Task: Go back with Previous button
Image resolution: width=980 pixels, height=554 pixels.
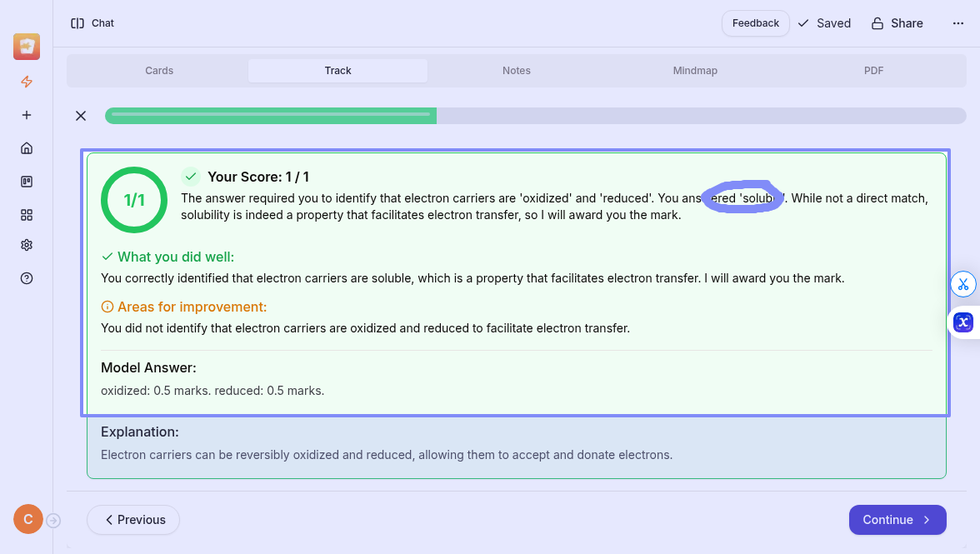Action: (x=133, y=520)
